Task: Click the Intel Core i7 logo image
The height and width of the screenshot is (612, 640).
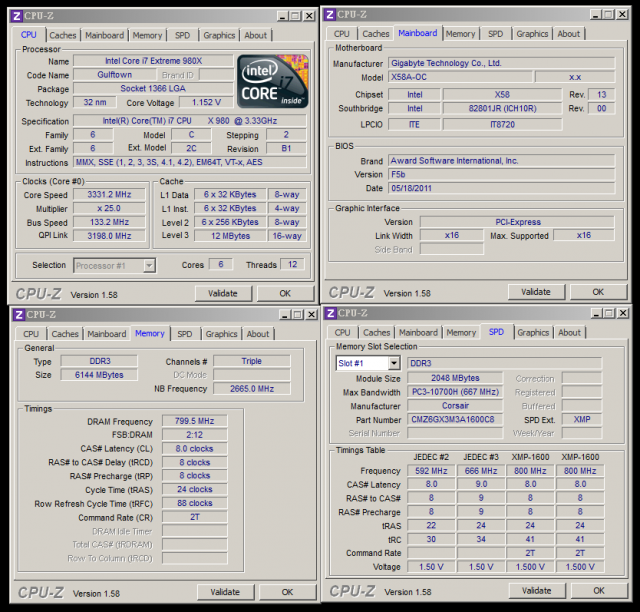Action: point(273,81)
